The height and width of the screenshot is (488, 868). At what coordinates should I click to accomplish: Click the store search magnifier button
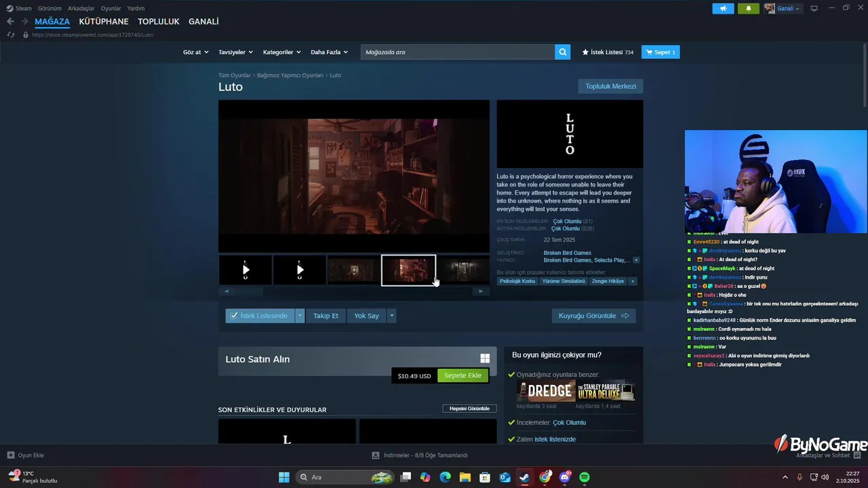click(x=562, y=52)
